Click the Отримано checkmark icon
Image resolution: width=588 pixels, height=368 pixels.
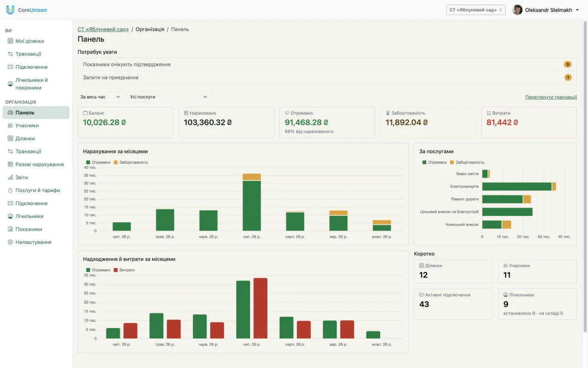[x=287, y=113]
